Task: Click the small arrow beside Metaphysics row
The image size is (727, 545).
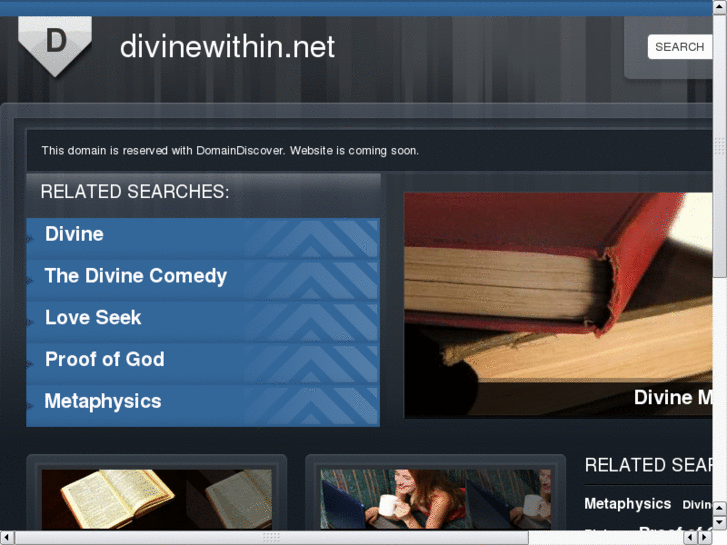Action: pyautogui.click(x=30, y=406)
